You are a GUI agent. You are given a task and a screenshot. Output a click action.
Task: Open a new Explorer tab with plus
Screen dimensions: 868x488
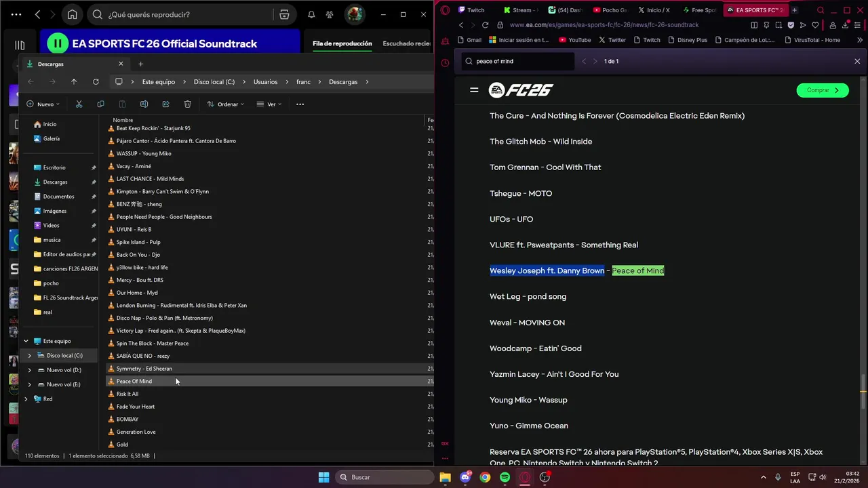click(x=140, y=64)
